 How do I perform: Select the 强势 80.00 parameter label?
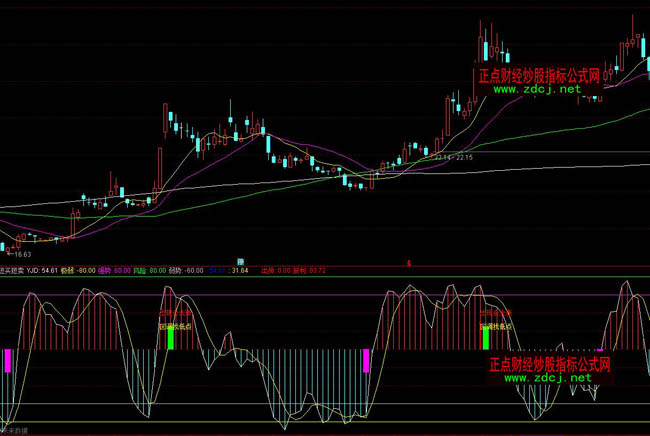[116, 270]
